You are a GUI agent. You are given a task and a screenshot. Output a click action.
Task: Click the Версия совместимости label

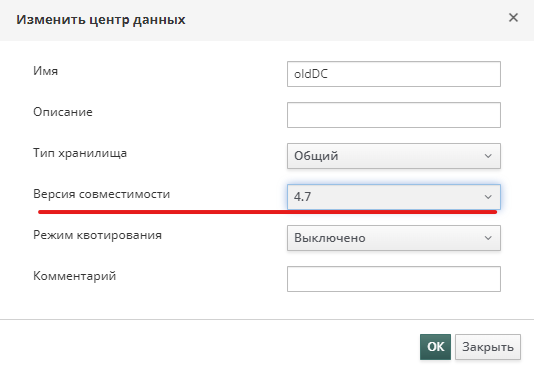tap(101, 194)
